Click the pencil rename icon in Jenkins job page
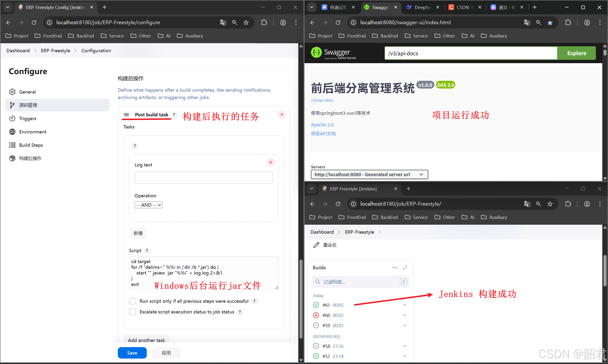Viewport: 608px width, 364px height. coord(316,245)
